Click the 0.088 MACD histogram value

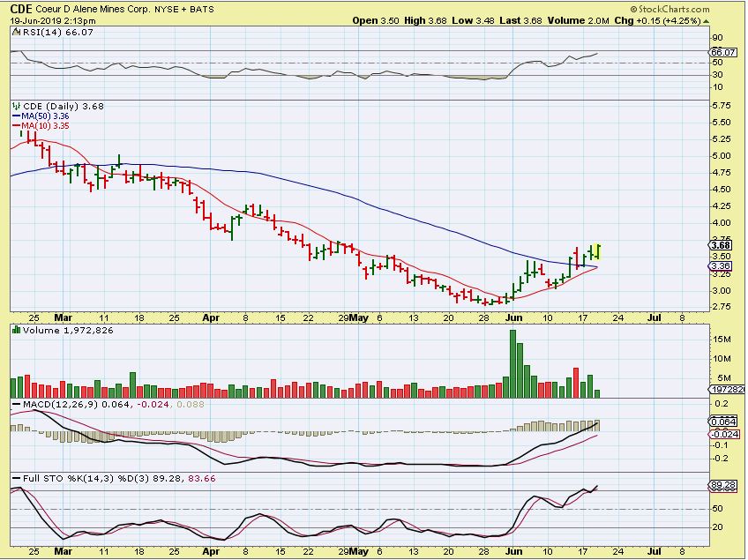(190, 405)
